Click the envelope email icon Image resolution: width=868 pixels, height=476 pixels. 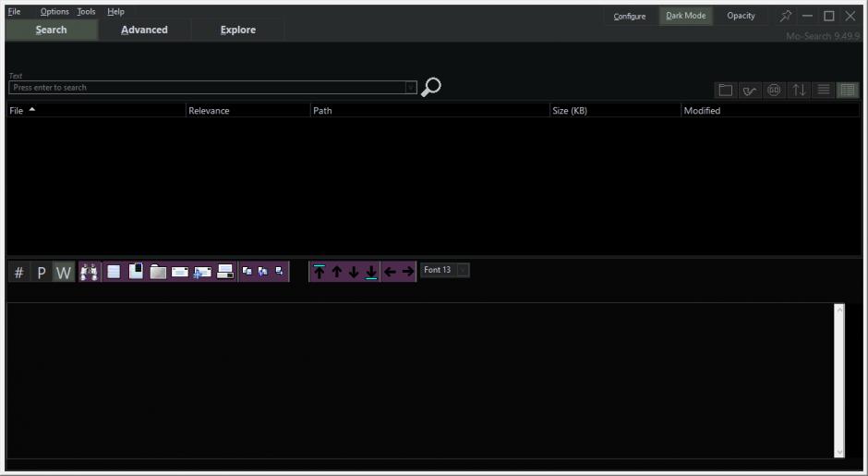[x=180, y=272]
